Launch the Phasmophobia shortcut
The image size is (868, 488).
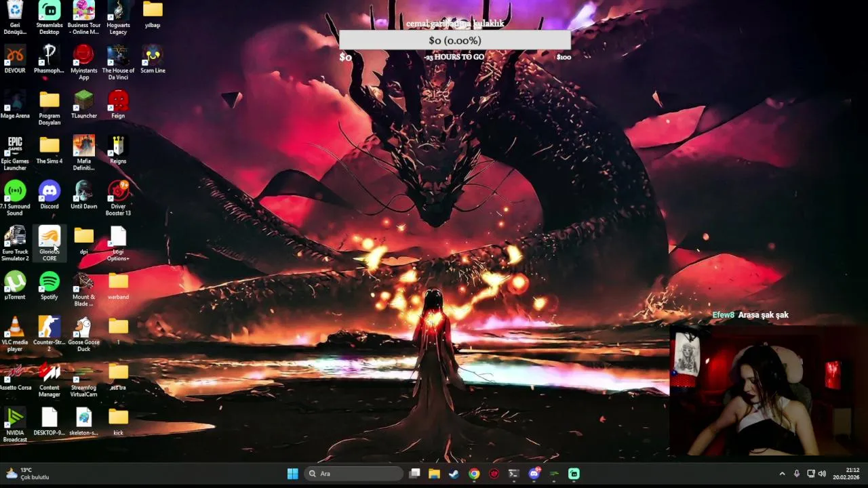click(50, 59)
